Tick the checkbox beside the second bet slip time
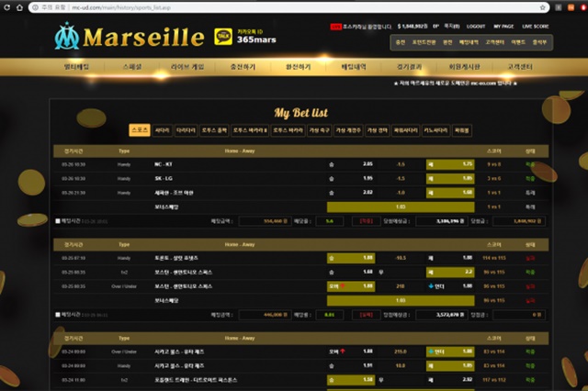The width and height of the screenshot is (588, 391). click(58, 315)
